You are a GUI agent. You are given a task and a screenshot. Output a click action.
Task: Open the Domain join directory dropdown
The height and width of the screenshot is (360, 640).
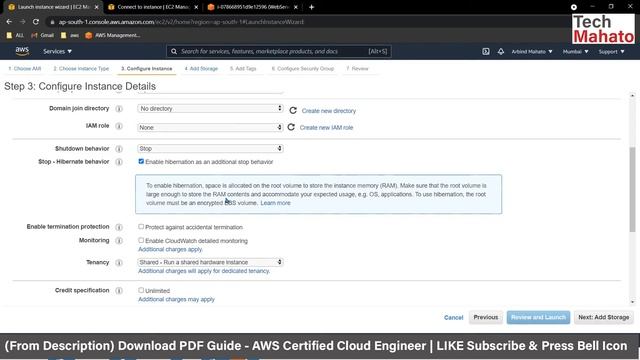point(210,108)
